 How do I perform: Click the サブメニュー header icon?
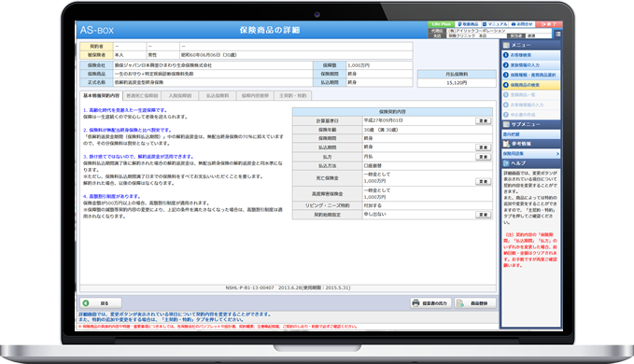pyautogui.click(x=506, y=124)
